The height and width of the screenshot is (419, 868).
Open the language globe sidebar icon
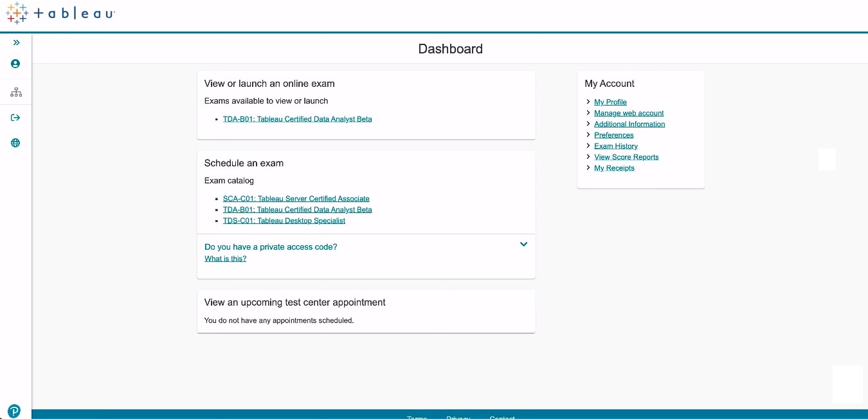[15, 143]
